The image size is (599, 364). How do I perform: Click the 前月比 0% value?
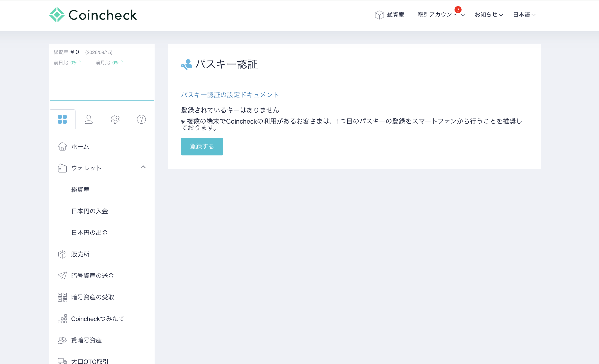pyautogui.click(x=118, y=63)
